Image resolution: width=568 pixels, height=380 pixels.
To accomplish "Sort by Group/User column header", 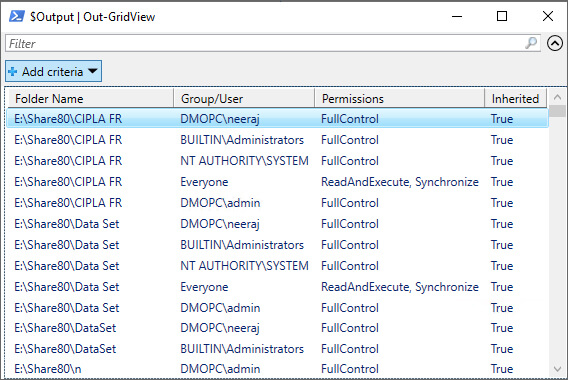I will (244, 99).
